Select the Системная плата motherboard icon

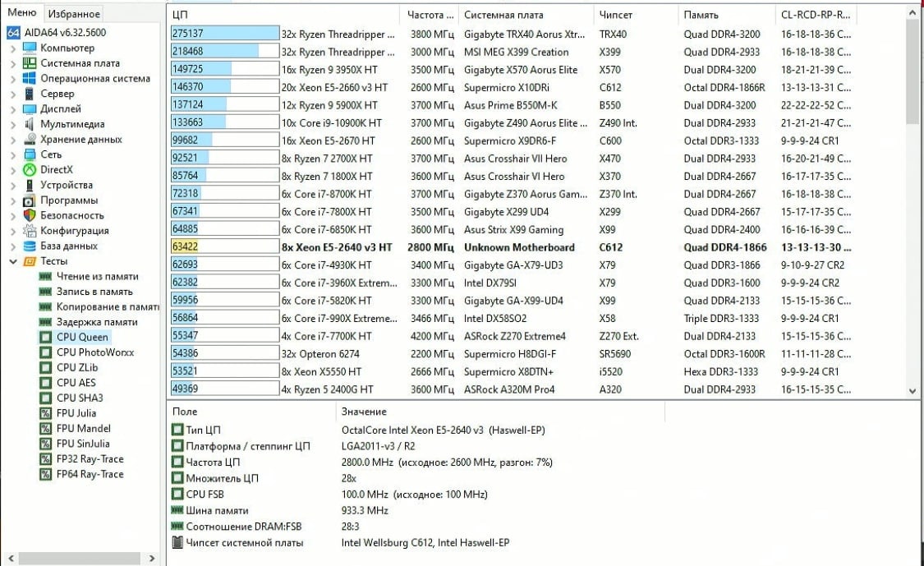[29, 63]
